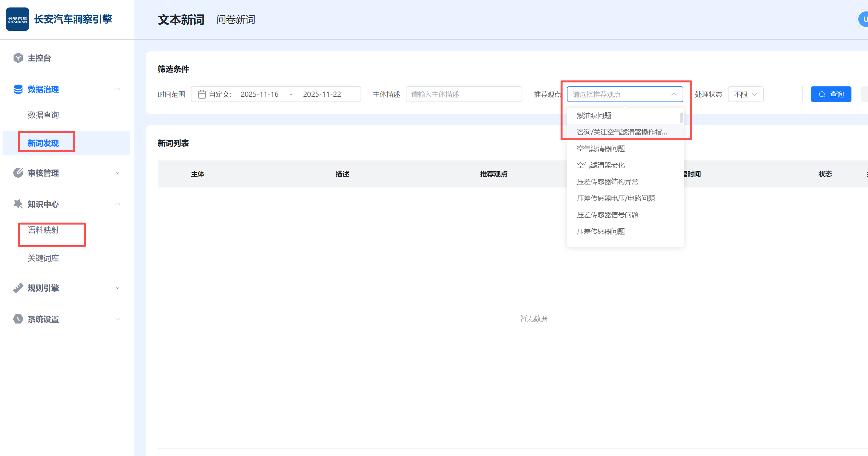The width and height of the screenshot is (868, 456).
Task: Click the Changan logo icon
Action: (x=17, y=19)
